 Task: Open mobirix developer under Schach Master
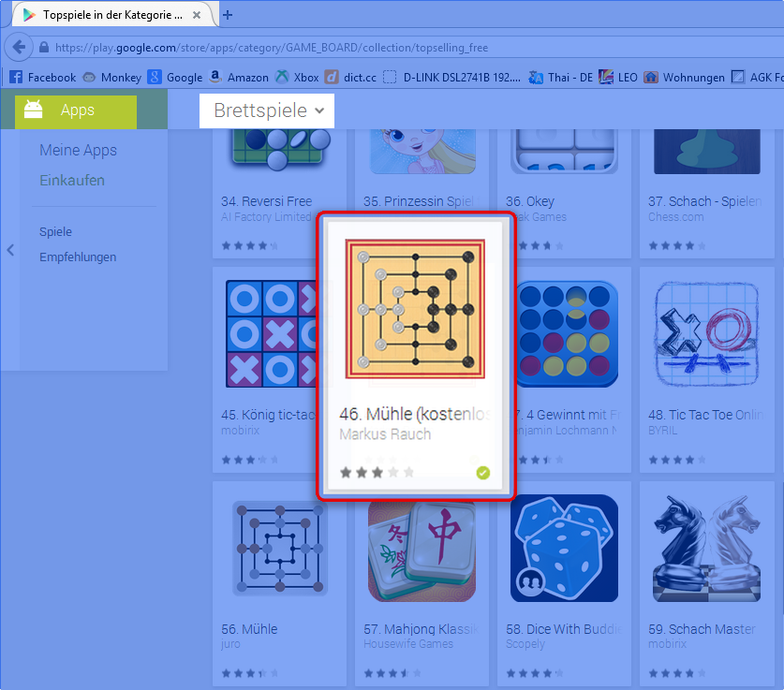point(667,643)
